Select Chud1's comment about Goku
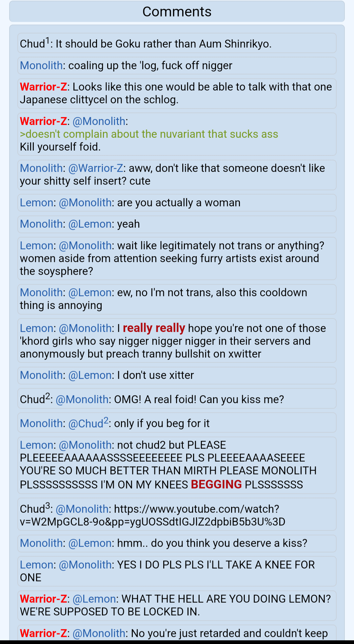The width and height of the screenshot is (354, 644). coord(177,43)
